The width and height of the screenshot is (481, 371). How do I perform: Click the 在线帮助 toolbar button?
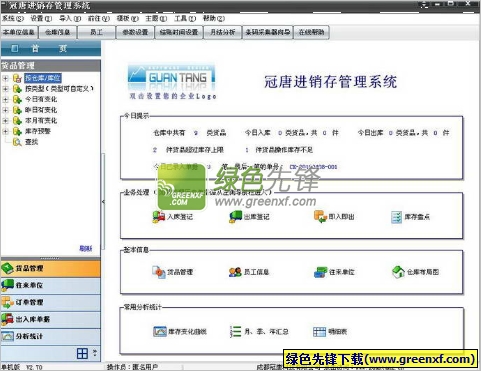[x=311, y=32]
